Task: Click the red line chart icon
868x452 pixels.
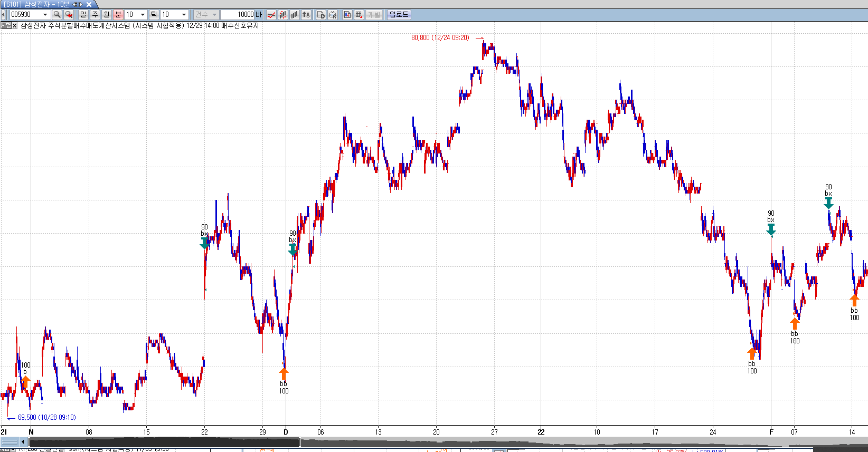Action: pos(271,15)
